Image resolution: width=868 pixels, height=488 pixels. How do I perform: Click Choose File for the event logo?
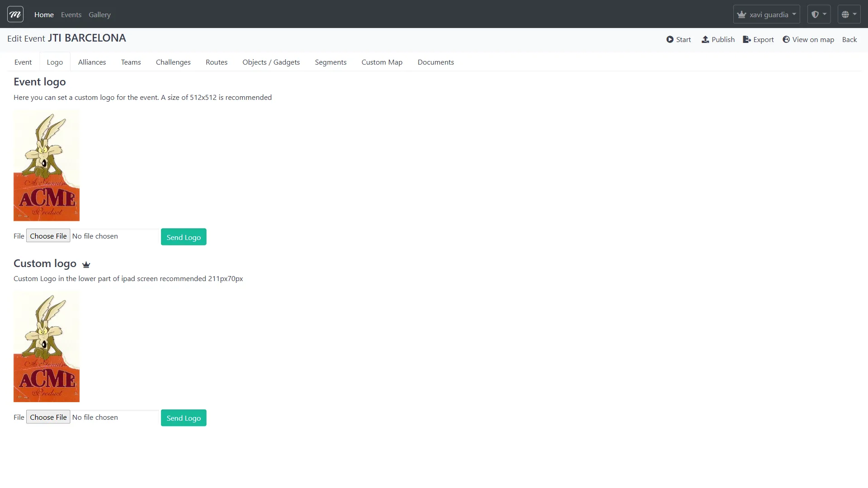48,236
